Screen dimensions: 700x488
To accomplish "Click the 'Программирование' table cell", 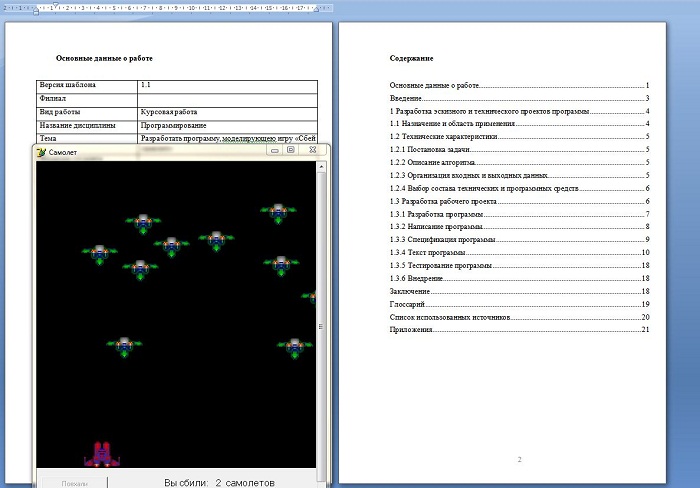I will tap(228, 127).
